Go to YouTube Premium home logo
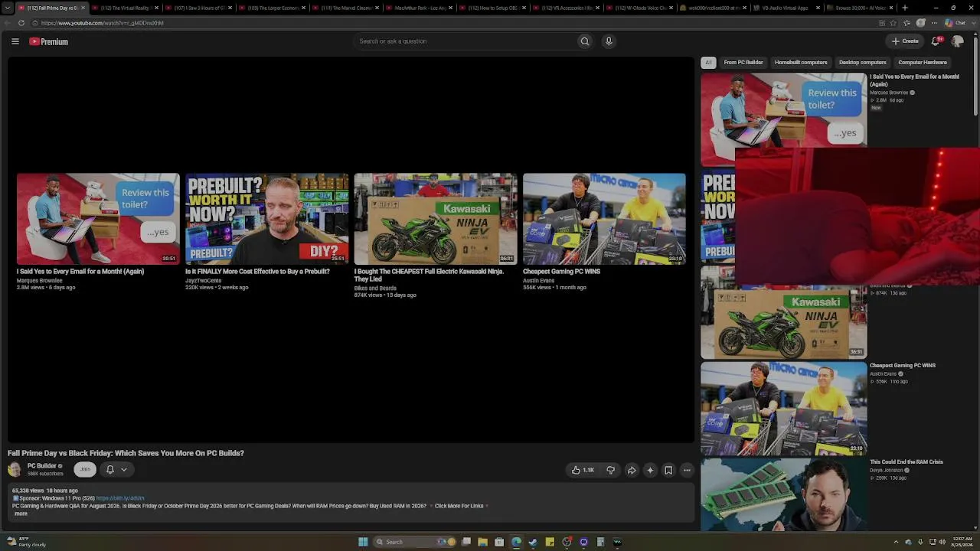Screen dimensions: 980x551 48,41
